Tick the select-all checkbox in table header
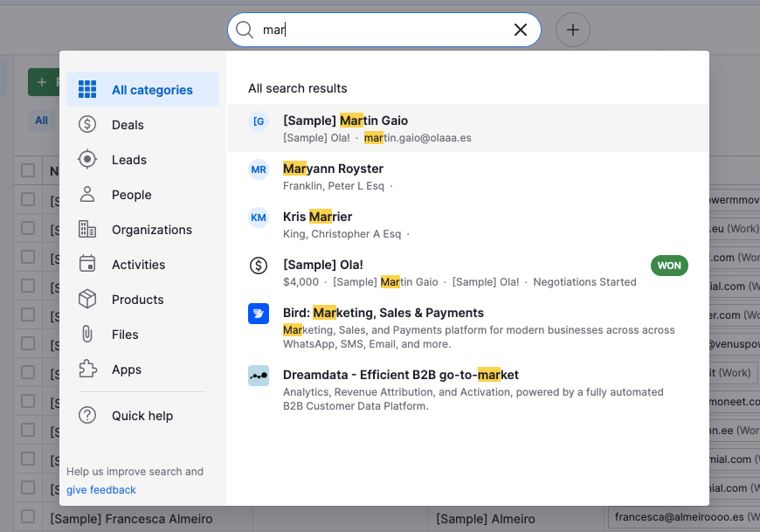 point(28,170)
